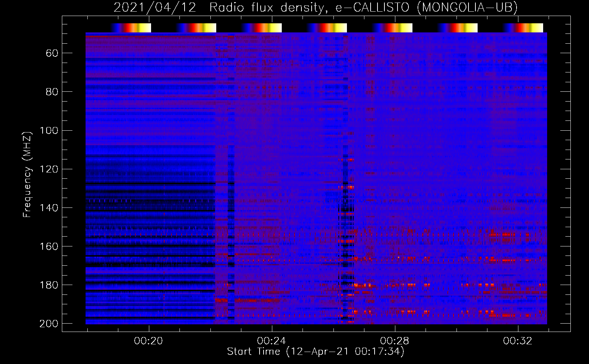Click the 00:20 time axis label
Screen dimensions: 589x364
pos(149,341)
